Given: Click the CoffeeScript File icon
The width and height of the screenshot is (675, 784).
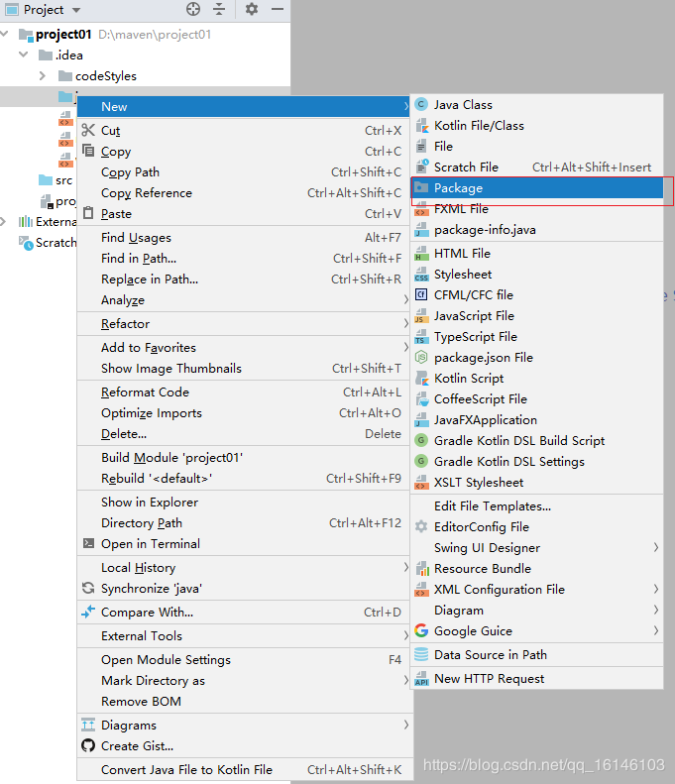Looking at the screenshot, I should [422, 399].
